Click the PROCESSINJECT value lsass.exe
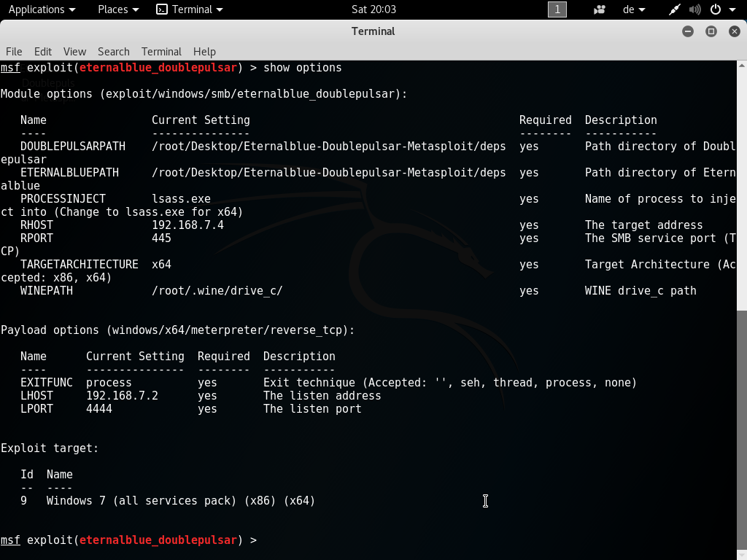Image resolution: width=747 pixels, height=560 pixels. [181, 198]
